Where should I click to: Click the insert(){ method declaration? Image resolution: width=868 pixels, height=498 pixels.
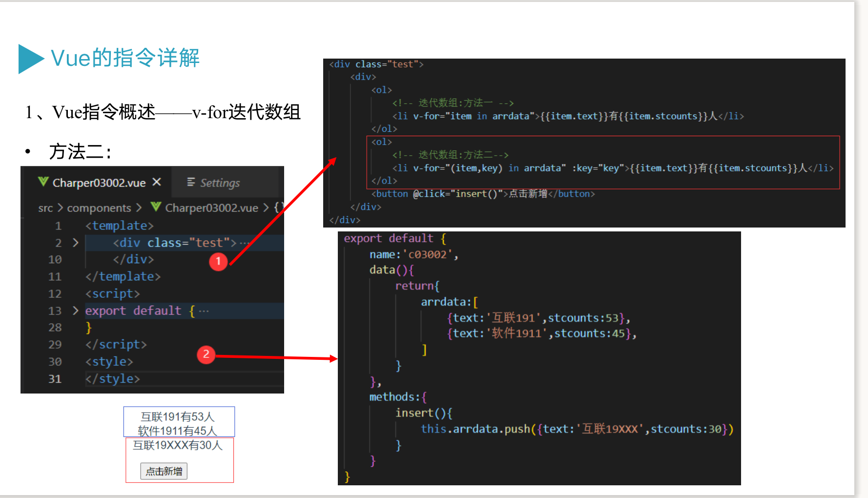[424, 413]
